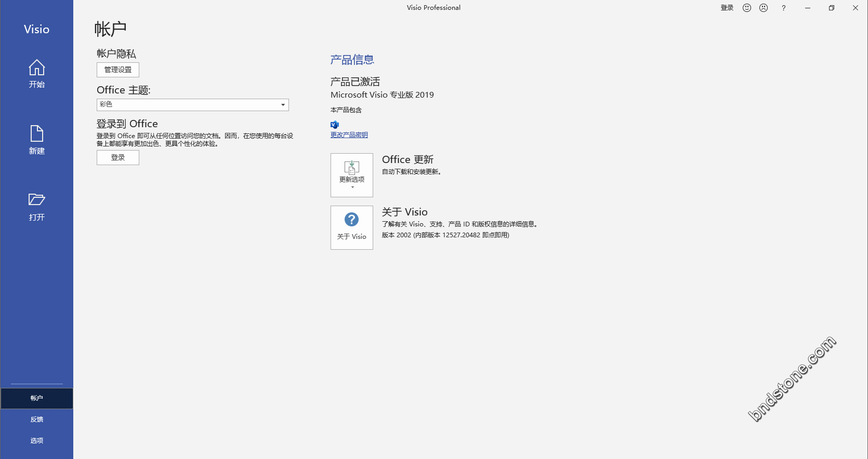868x459 pixels.
Task: Click the Sign in (登录) button under Office
Action: (118, 157)
